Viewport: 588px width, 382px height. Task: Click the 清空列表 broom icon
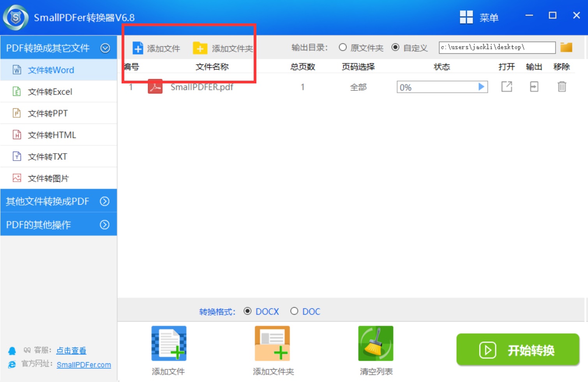click(376, 343)
